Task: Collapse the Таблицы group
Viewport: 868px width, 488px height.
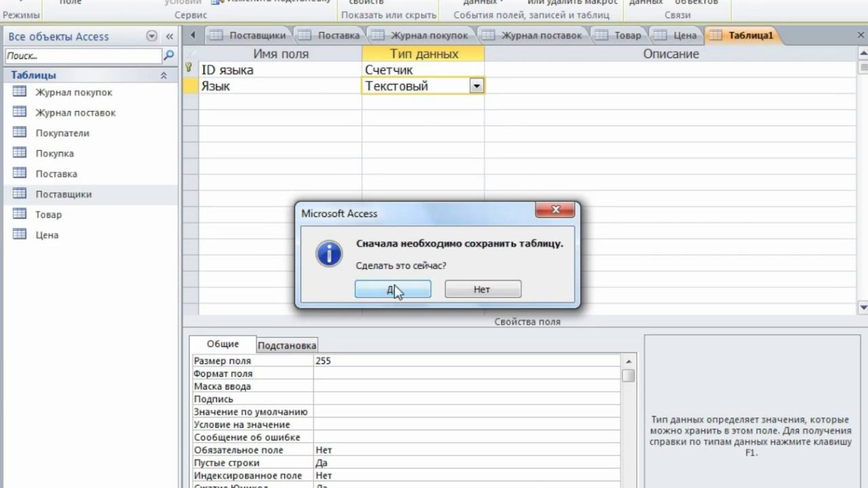Action: click(163, 76)
